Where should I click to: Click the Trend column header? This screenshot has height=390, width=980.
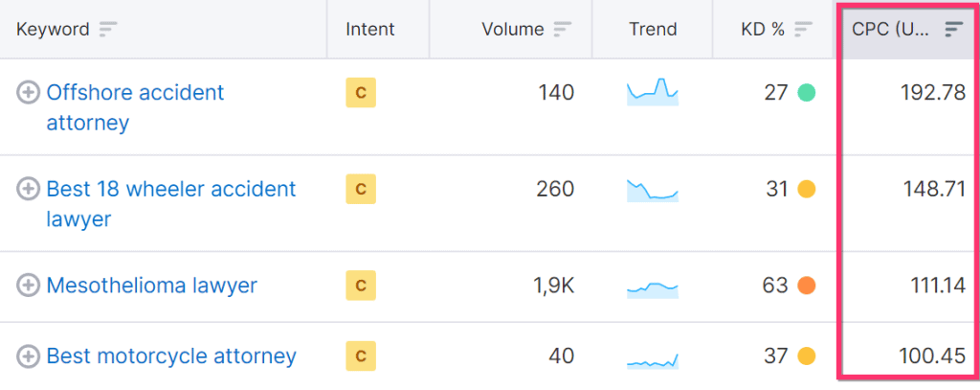pyautogui.click(x=652, y=30)
